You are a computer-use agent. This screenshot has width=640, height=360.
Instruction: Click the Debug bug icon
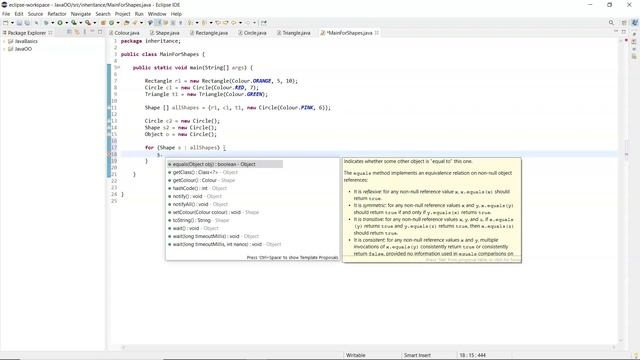(x=46, y=23)
